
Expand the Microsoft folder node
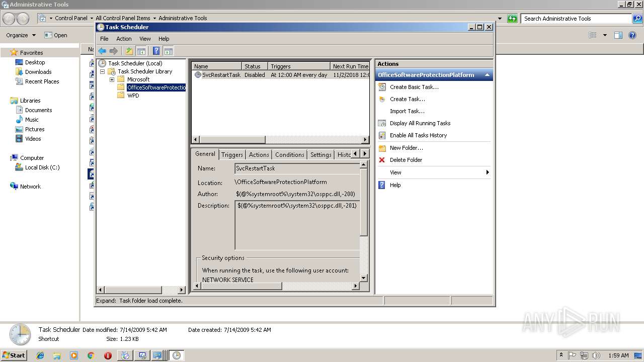112,79
